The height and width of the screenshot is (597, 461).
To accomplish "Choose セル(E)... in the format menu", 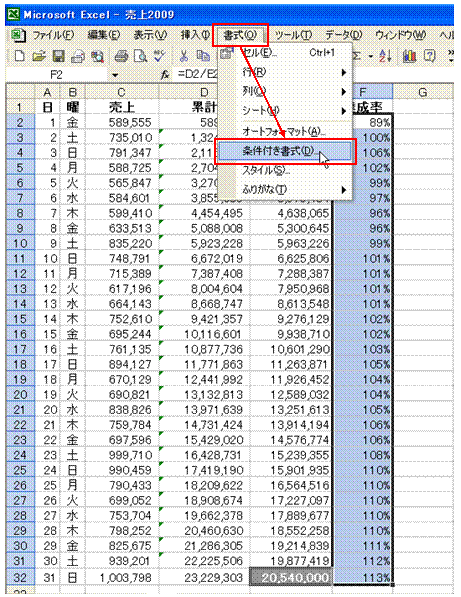I will pos(285,53).
